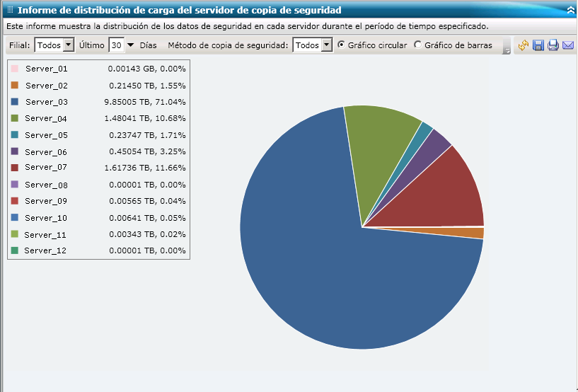Click the report title text in header
Viewport: 578px width, 392px height.
180,11
